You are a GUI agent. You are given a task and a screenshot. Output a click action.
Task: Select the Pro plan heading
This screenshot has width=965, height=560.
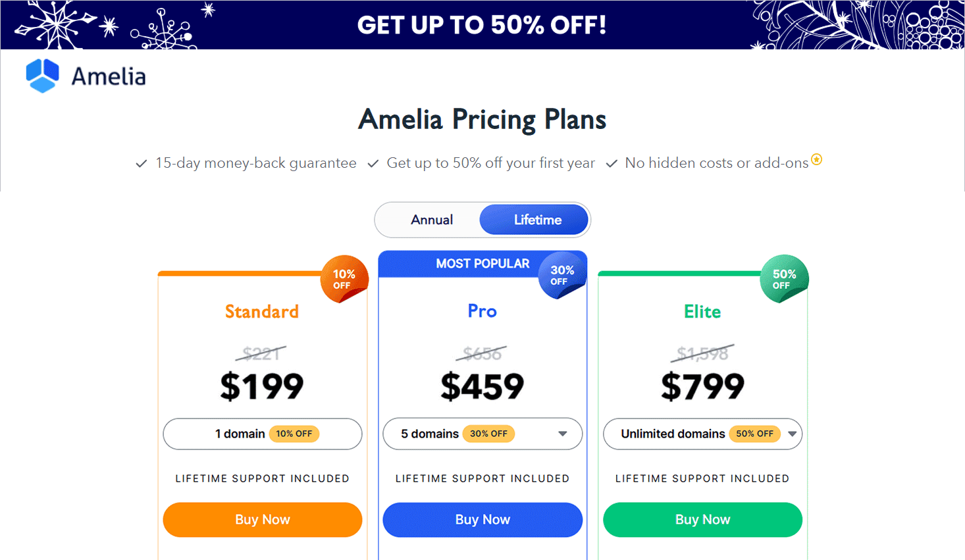tap(482, 311)
